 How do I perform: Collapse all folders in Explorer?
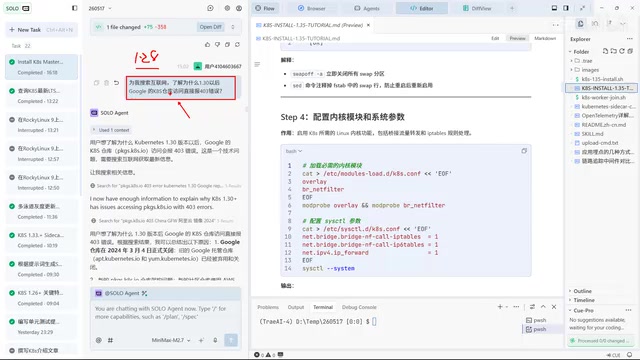(x=630, y=51)
